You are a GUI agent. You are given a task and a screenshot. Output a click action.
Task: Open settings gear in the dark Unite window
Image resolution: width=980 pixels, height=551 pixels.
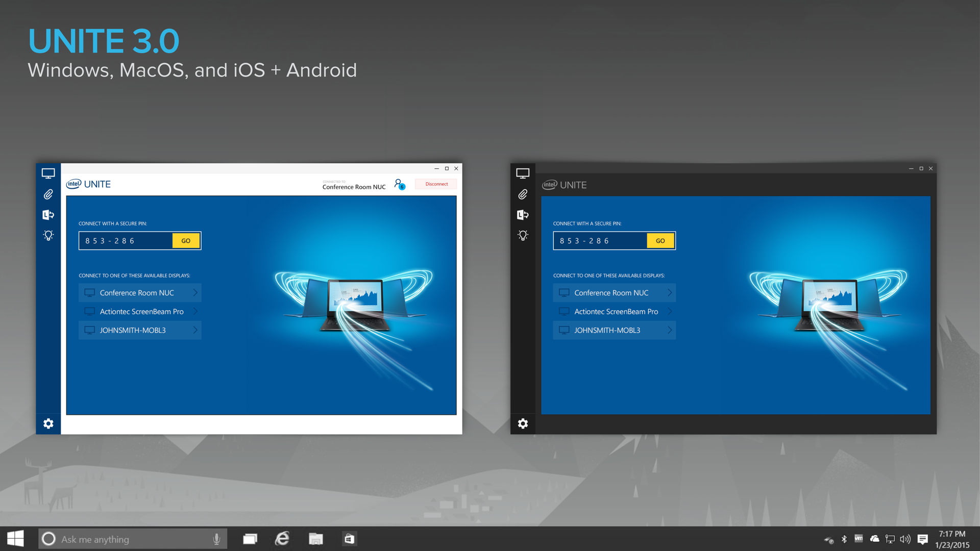coord(523,423)
